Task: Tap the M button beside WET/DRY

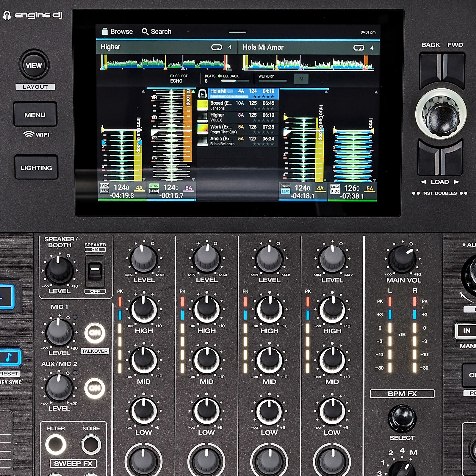Action: (x=301, y=79)
